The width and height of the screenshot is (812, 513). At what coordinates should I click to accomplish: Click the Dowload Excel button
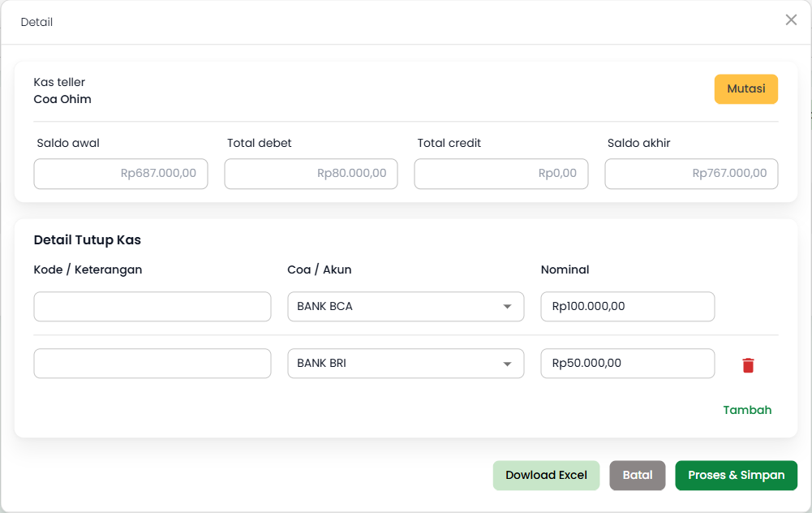coord(546,476)
